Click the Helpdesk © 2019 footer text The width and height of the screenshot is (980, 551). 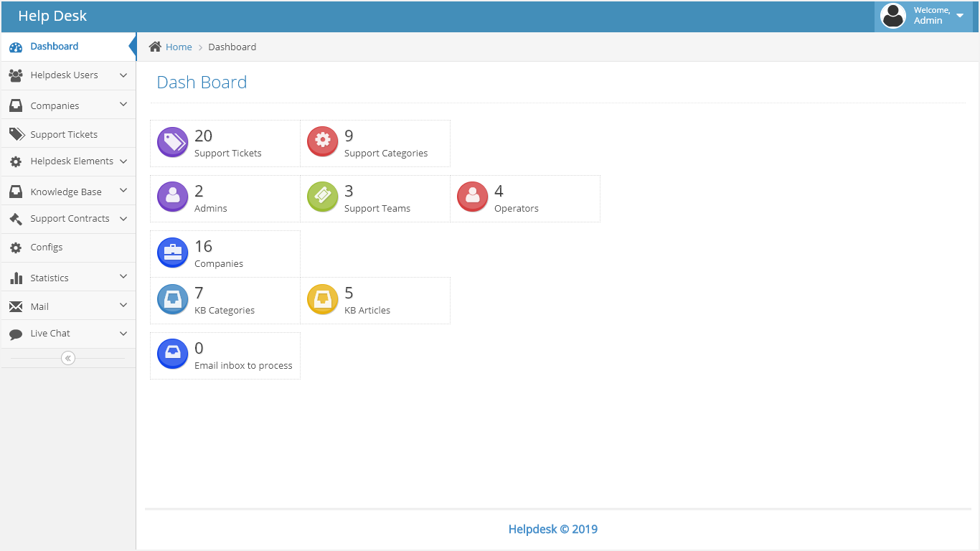[x=552, y=529]
